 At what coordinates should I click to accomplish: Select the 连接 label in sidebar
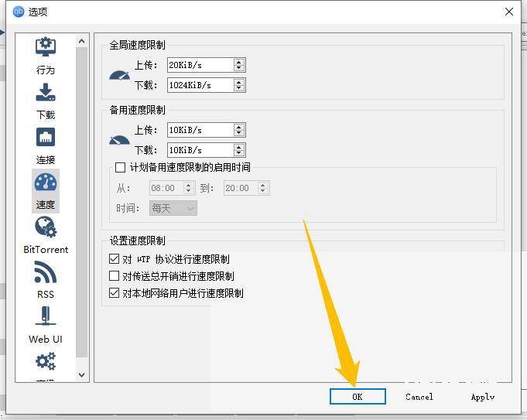(x=46, y=159)
